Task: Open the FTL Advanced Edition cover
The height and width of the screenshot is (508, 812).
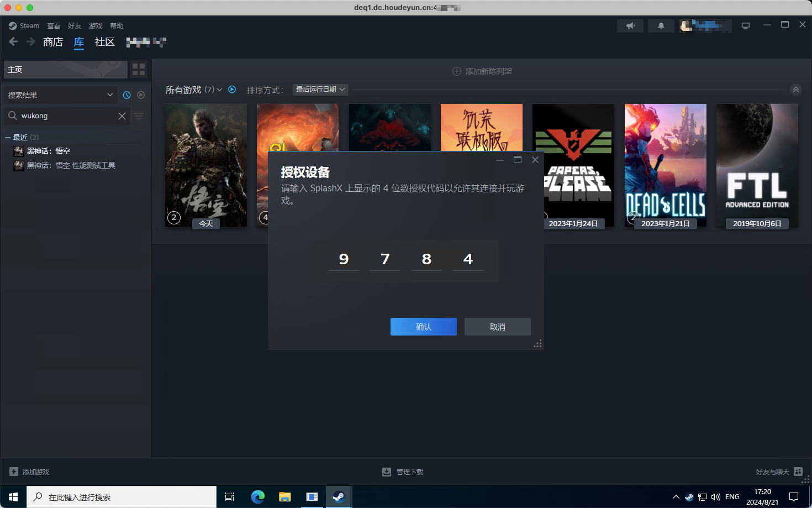Action: [x=757, y=165]
